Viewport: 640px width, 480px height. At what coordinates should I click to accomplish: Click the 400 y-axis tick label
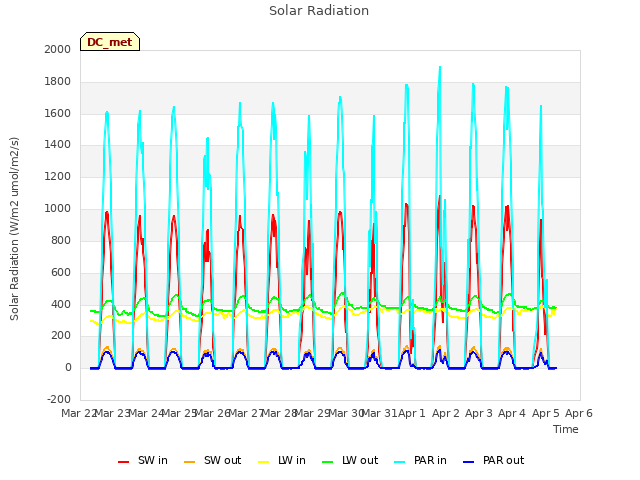click(x=61, y=304)
